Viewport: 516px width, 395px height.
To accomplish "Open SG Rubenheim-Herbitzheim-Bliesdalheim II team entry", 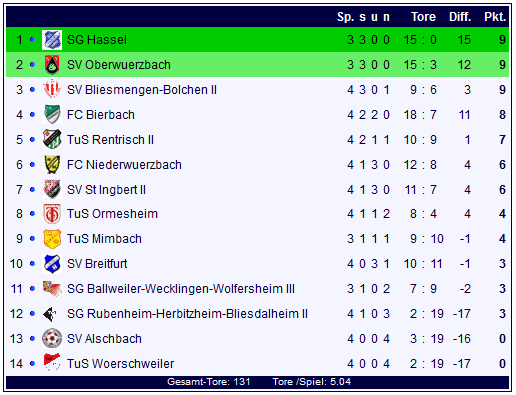I will coord(187,314).
